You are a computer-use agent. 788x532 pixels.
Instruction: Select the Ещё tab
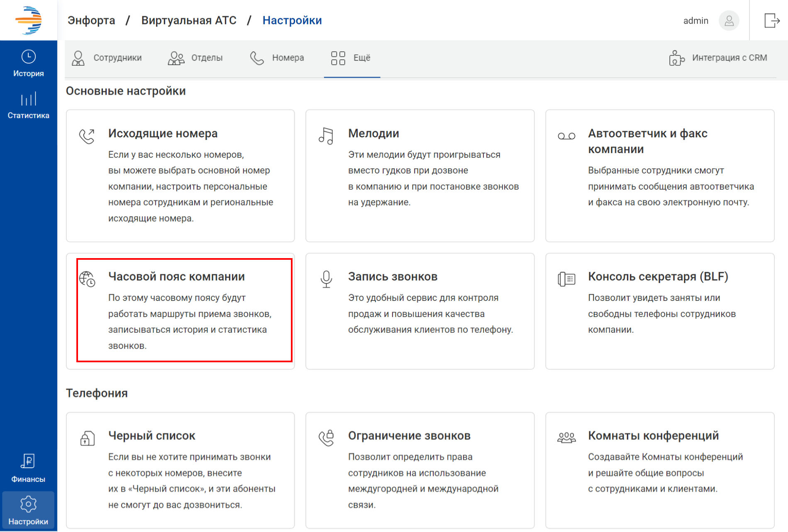pos(352,58)
